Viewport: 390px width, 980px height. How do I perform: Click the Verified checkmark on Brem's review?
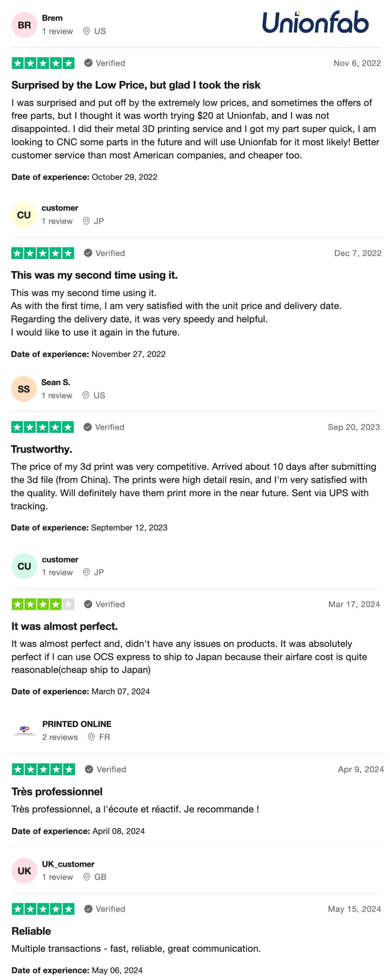88,63
